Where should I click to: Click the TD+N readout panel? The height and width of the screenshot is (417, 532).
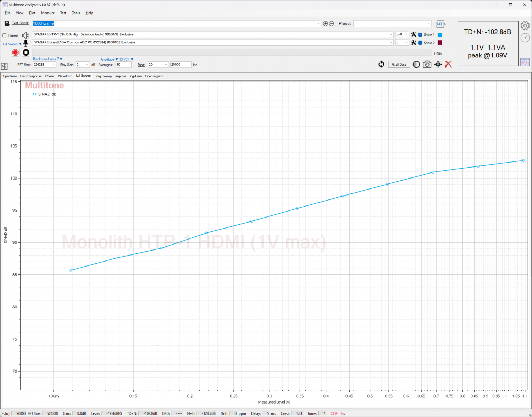coord(488,43)
